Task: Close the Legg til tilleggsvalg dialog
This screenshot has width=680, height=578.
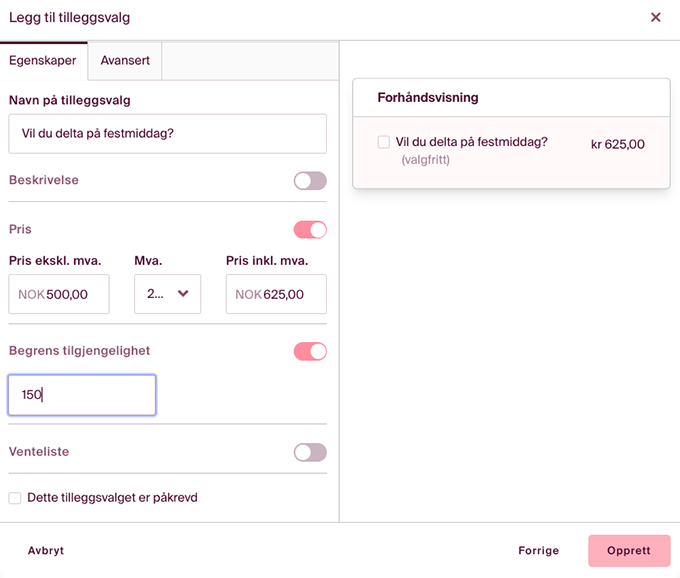Action: (x=656, y=17)
